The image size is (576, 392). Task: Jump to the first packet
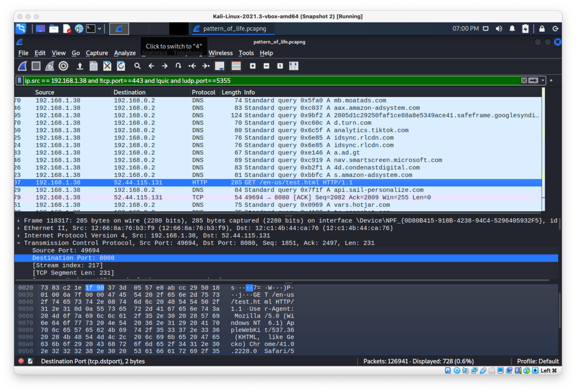pyautogui.click(x=192, y=66)
